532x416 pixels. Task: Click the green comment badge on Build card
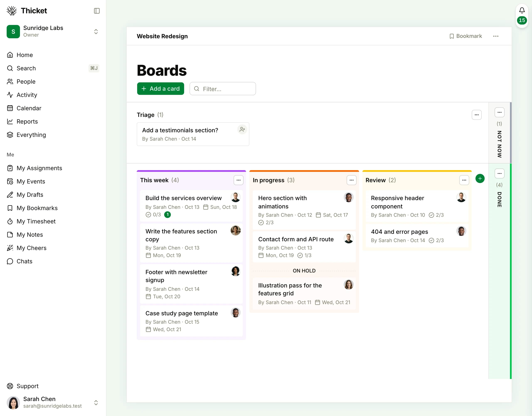click(167, 215)
